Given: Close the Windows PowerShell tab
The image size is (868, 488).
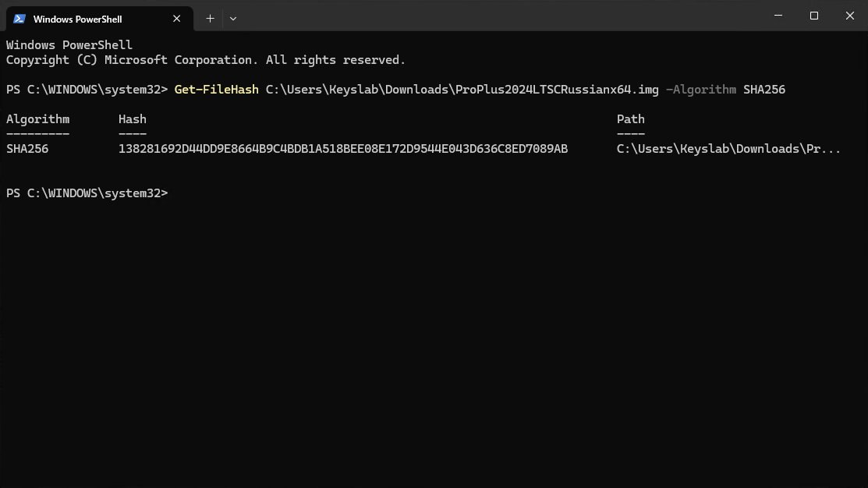Looking at the screenshot, I should click(x=176, y=19).
